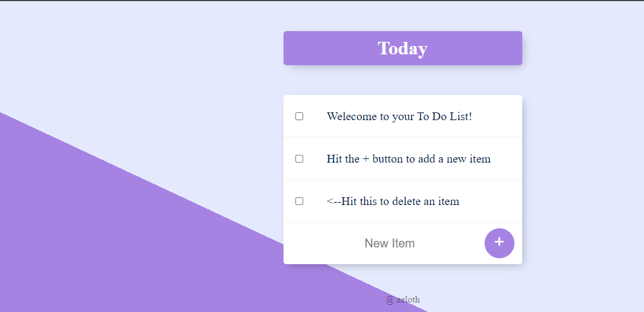Click "Hit the + button to add" item text
The width and height of the screenshot is (644, 312).
tap(409, 158)
